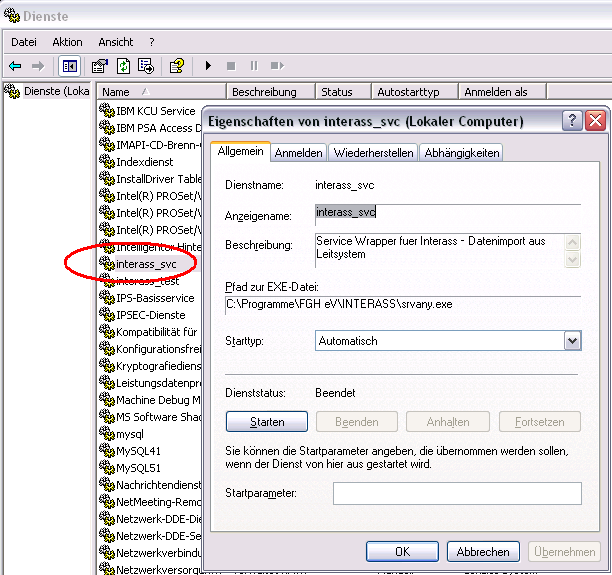
Task: Click the gear icon of IPS-Basisservice
Action: (107, 297)
